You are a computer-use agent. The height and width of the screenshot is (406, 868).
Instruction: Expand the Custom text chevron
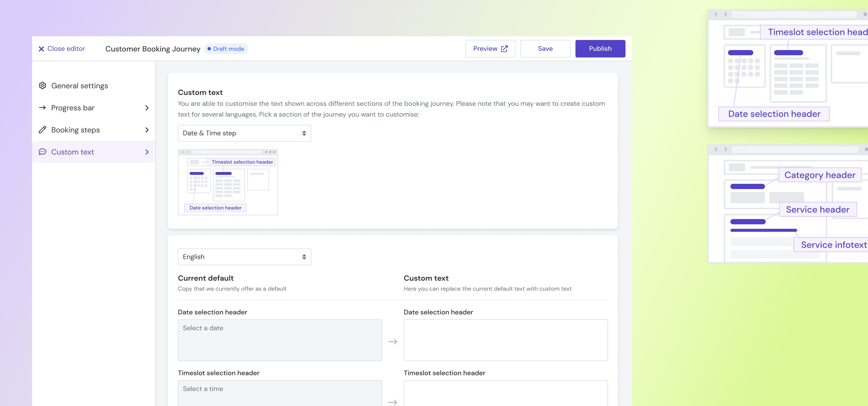coord(147,152)
